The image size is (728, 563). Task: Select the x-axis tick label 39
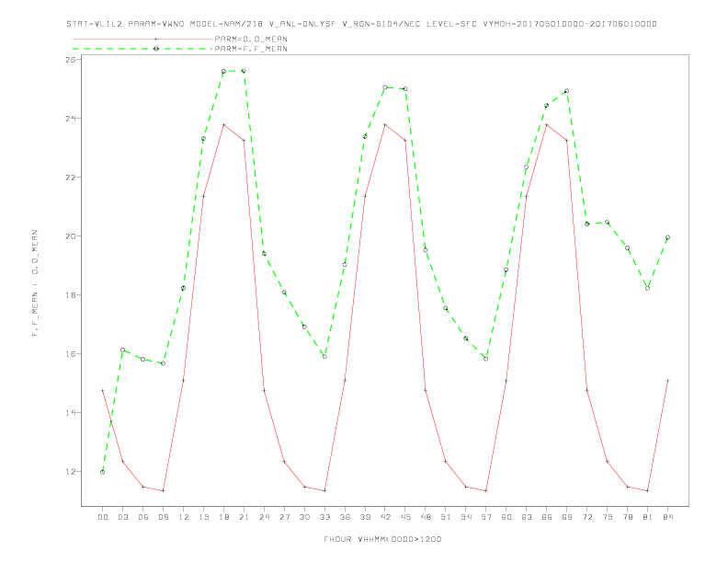coord(365,517)
